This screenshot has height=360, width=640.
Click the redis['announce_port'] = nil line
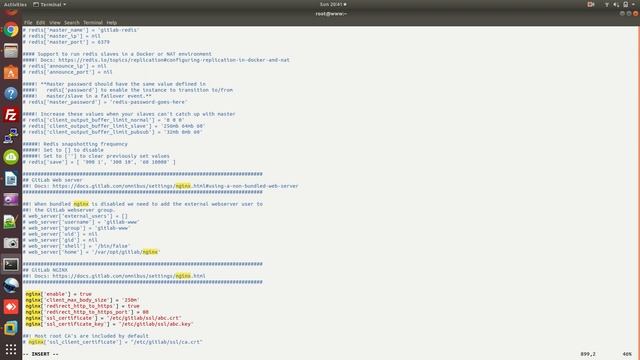tap(67, 72)
